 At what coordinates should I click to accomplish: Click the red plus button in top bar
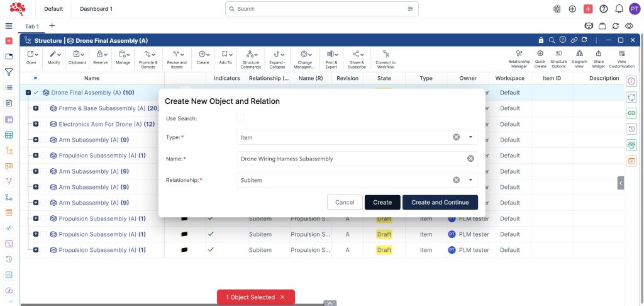coord(588,9)
